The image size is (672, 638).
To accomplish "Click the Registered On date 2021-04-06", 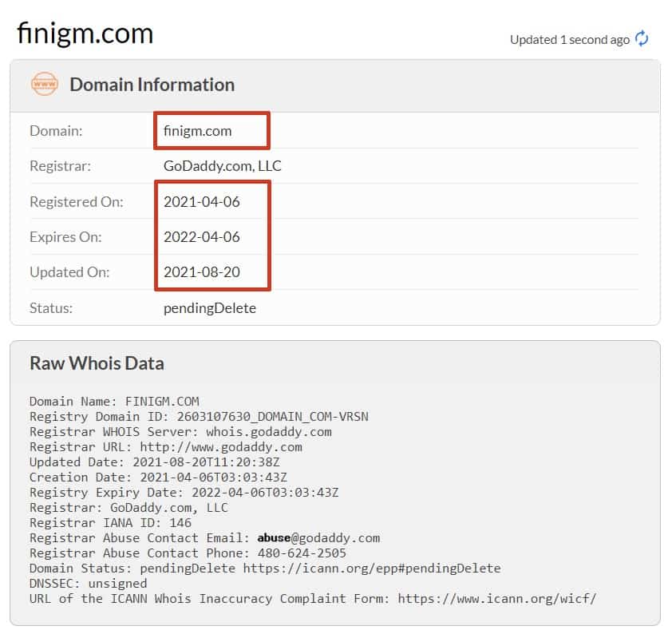I will coord(201,201).
